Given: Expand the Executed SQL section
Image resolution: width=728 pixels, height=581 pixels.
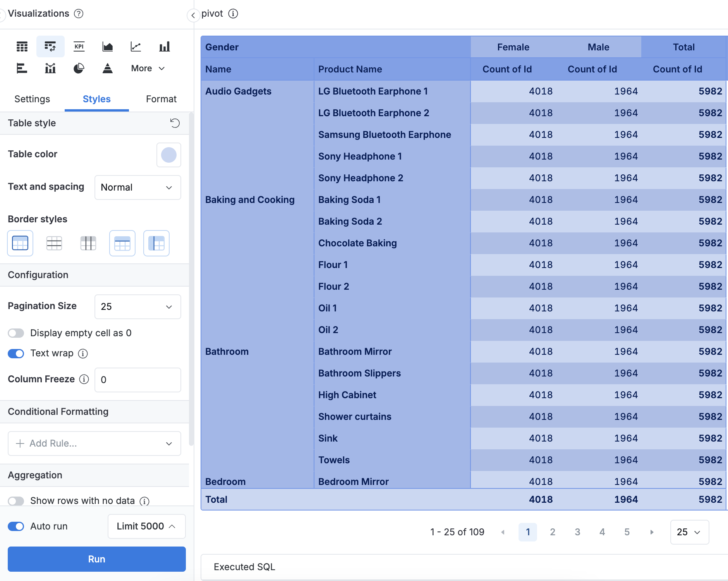Looking at the screenshot, I should pyautogui.click(x=464, y=567).
